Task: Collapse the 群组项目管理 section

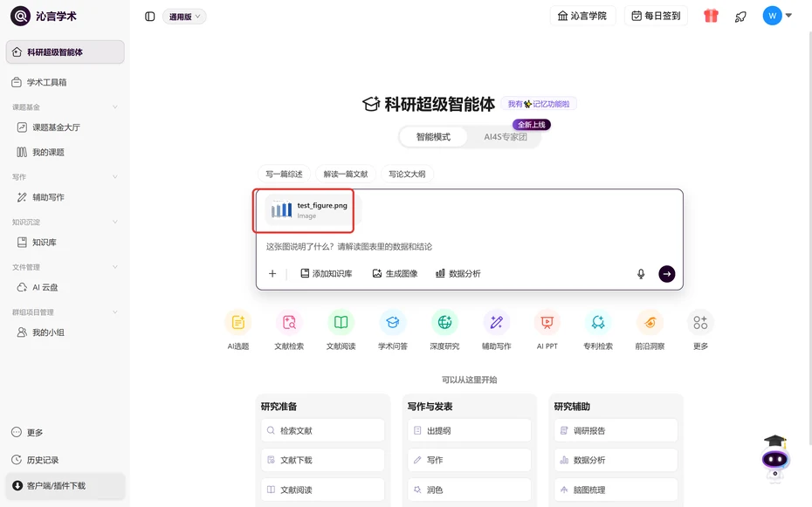Action: pyautogui.click(x=115, y=312)
